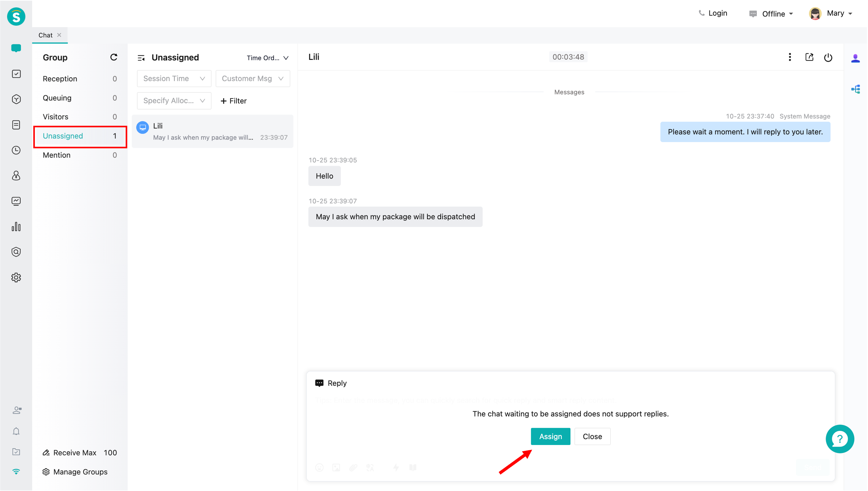Refresh the Group list

[x=114, y=57]
